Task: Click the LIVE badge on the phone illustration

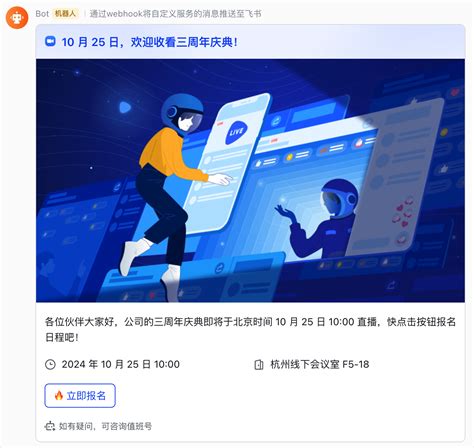Action: (x=236, y=132)
